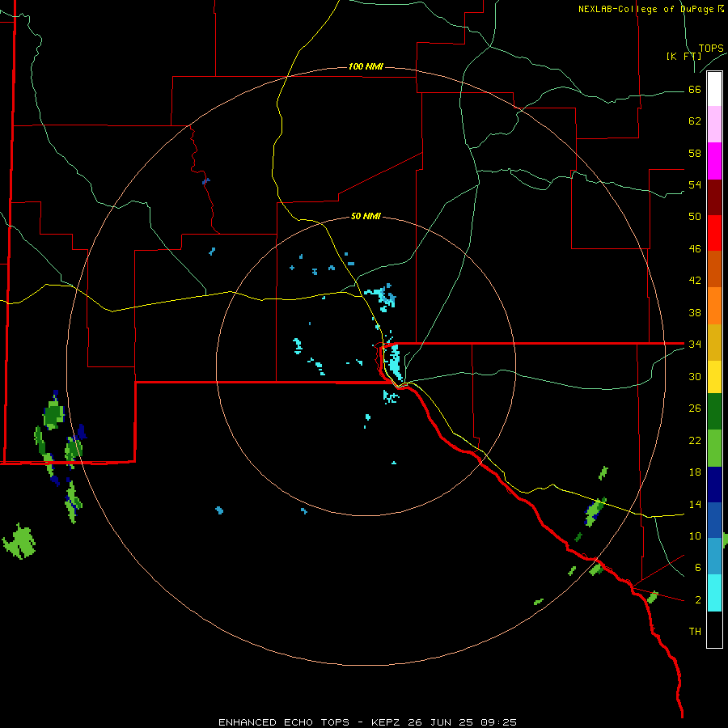Select the '34' legend value
The width and height of the screenshot is (728, 728).
pyautogui.click(x=695, y=345)
